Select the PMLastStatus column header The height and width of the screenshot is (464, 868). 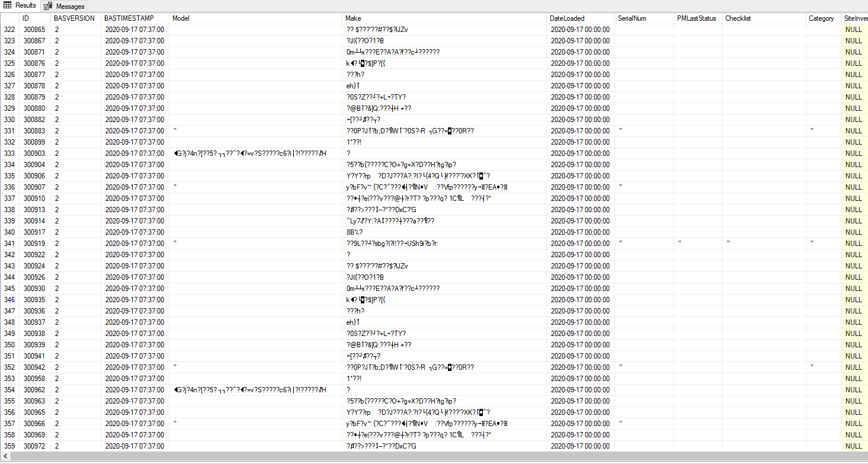(699, 18)
